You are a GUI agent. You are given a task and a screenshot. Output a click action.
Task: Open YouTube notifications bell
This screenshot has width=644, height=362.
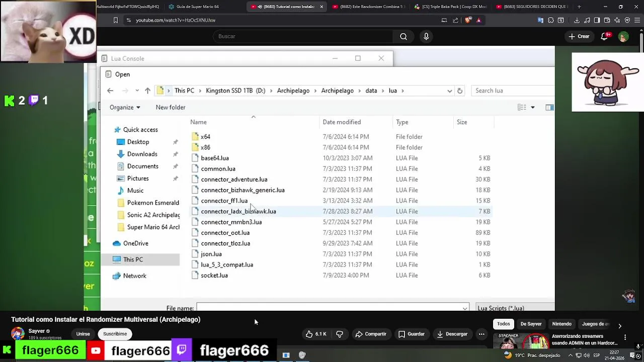605,36
